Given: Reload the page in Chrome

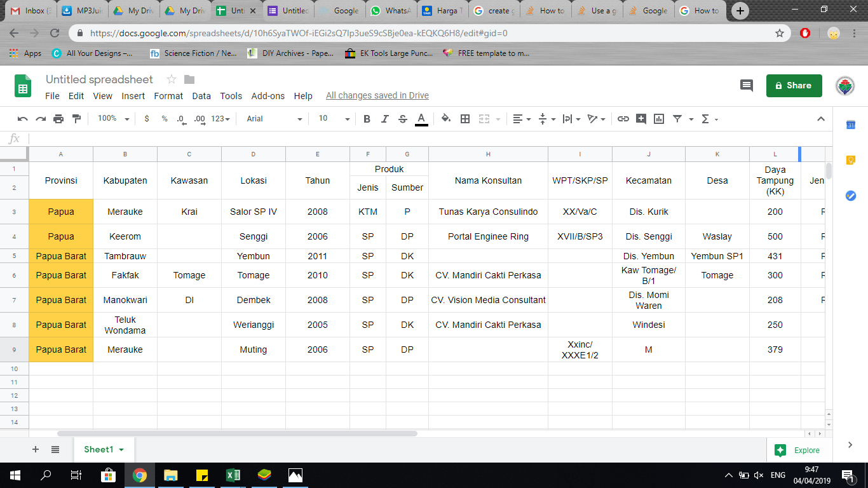Looking at the screenshot, I should click(55, 33).
